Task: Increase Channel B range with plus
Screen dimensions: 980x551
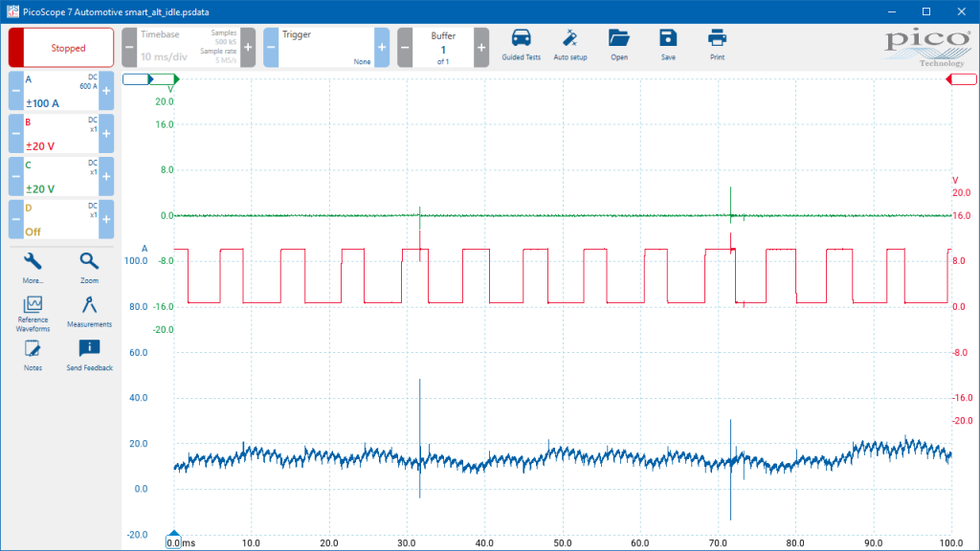Action: point(106,134)
